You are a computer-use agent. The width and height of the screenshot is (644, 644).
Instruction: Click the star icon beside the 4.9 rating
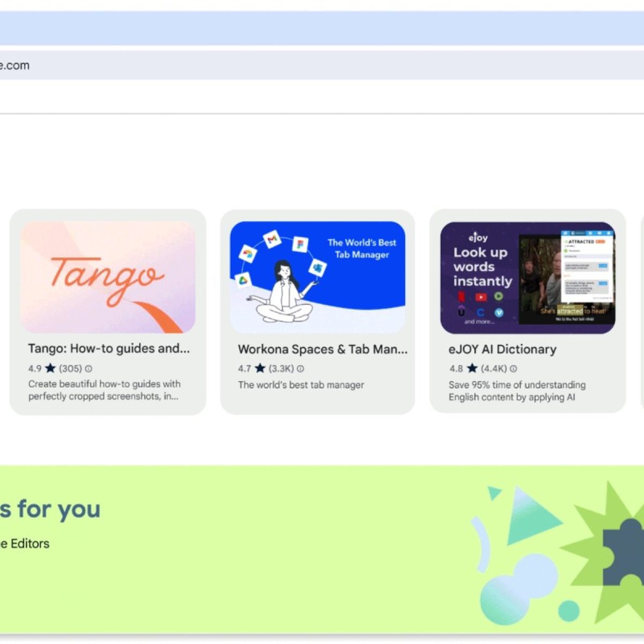click(50, 368)
